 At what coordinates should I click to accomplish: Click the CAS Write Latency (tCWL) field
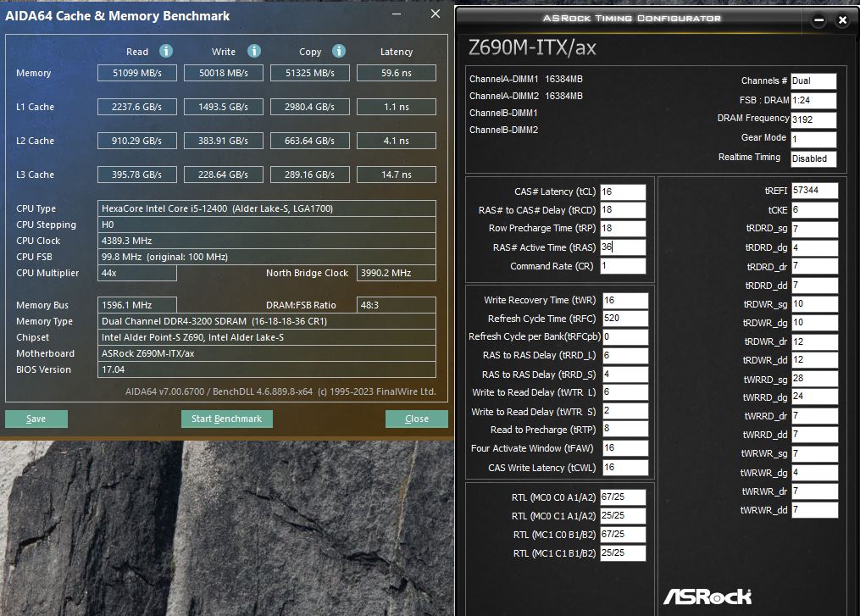[625, 468]
